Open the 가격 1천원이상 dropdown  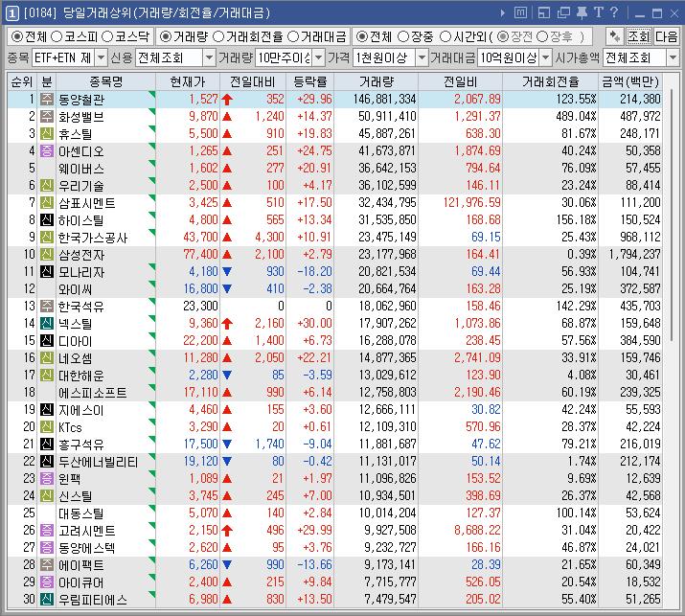point(422,57)
